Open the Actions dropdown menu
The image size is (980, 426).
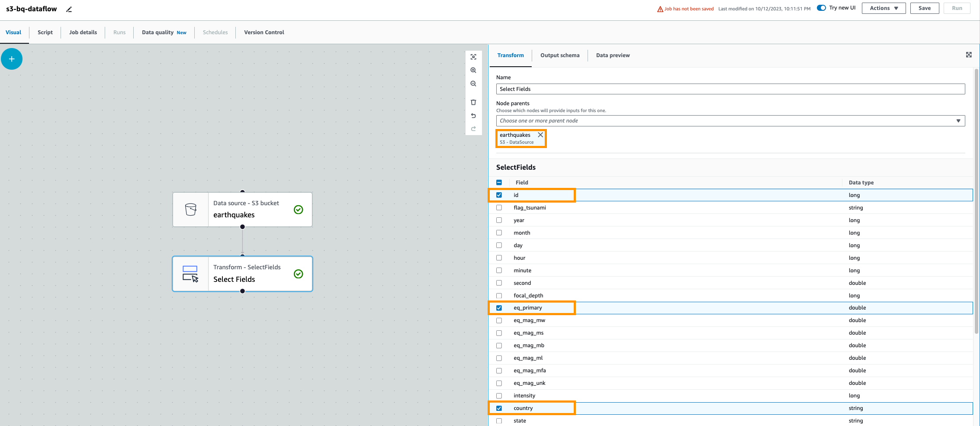884,8
